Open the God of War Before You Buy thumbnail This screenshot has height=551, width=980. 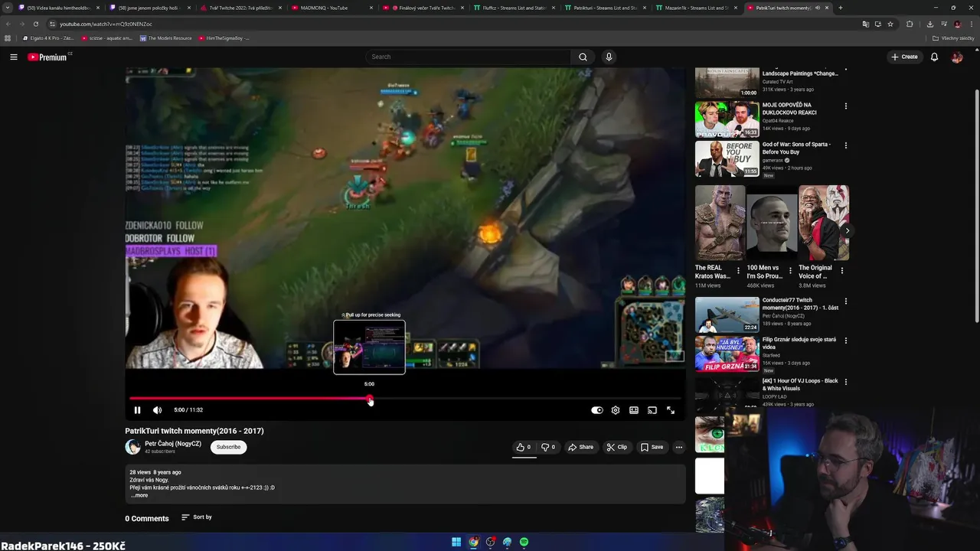[x=727, y=159]
